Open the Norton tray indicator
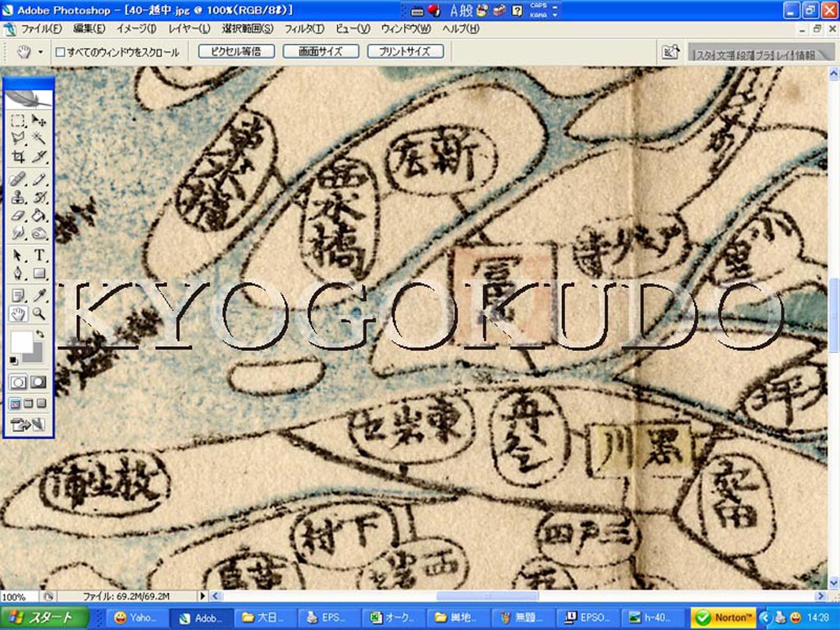 (724, 618)
